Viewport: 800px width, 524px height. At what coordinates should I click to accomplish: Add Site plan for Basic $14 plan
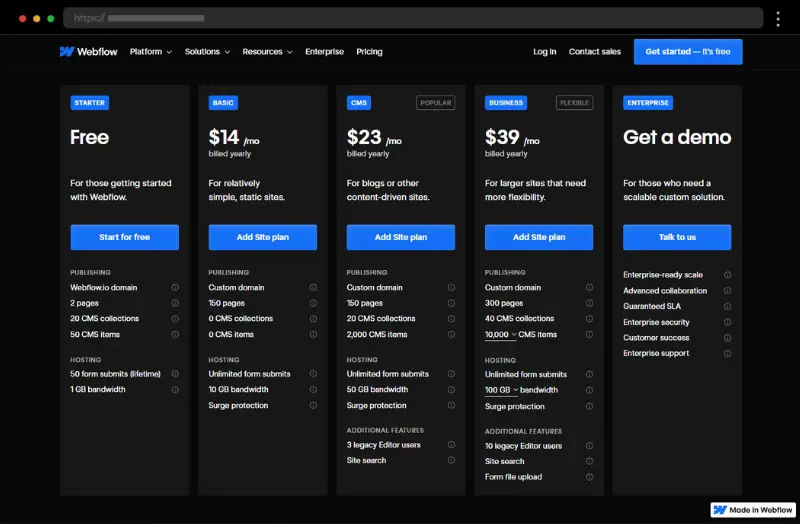[263, 237]
